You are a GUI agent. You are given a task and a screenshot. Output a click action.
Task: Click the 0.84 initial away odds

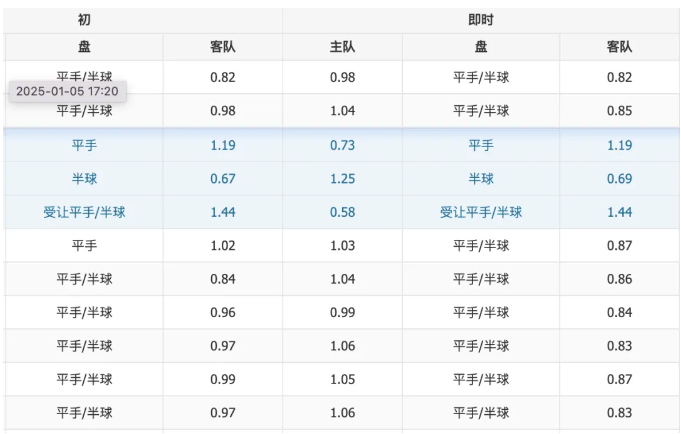[x=223, y=279]
